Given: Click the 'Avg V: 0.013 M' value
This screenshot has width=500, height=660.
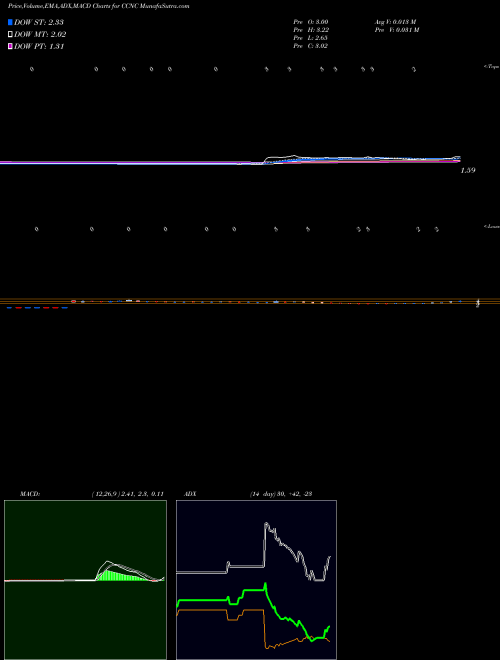Looking at the screenshot, I should (x=396, y=22).
